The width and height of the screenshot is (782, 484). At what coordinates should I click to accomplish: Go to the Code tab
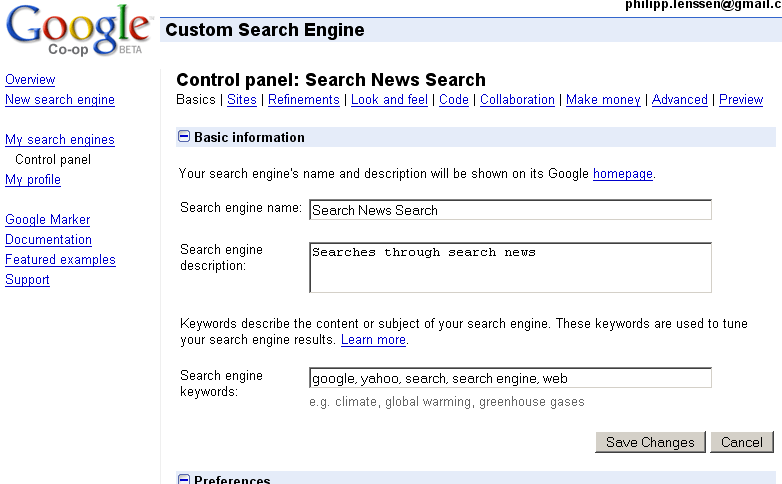454,100
